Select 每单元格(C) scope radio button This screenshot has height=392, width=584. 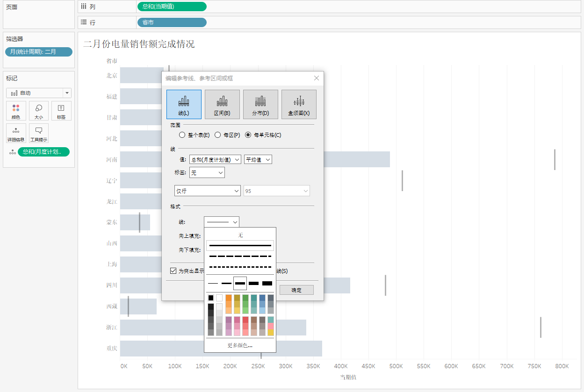click(248, 135)
